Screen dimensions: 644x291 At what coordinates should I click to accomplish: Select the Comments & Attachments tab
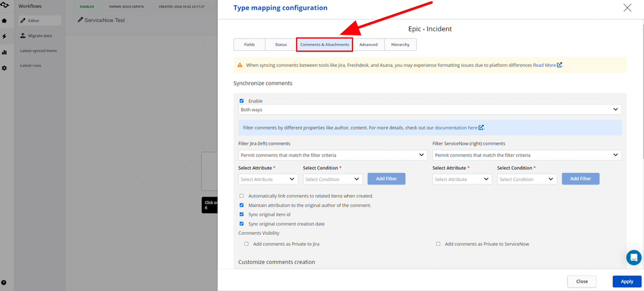(x=324, y=44)
